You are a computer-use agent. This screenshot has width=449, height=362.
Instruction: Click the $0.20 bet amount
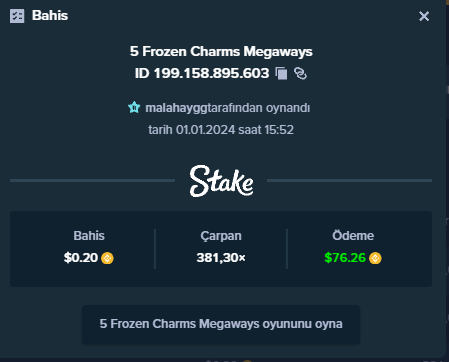pos(81,258)
